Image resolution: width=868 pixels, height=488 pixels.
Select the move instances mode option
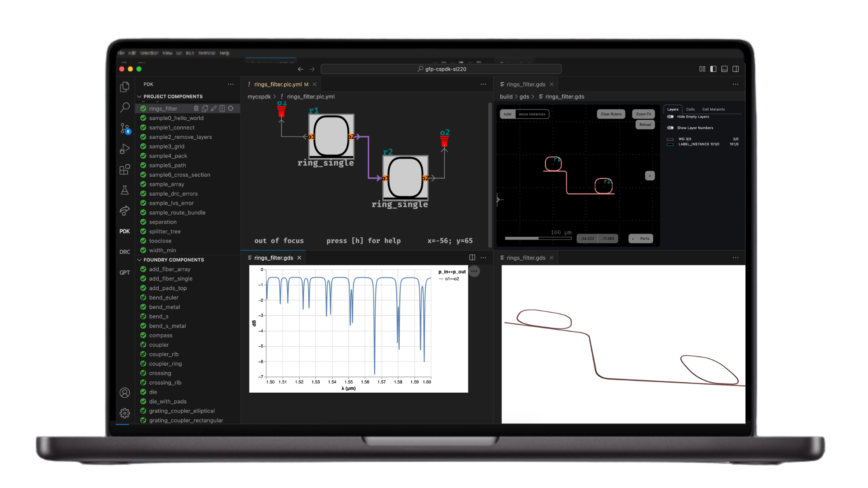[532, 114]
